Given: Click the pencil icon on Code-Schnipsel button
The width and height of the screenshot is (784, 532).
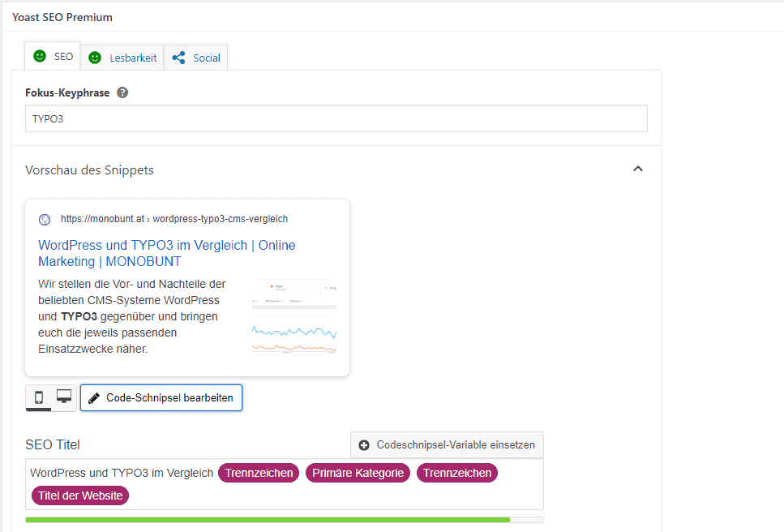Looking at the screenshot, I should pos(93,398).
